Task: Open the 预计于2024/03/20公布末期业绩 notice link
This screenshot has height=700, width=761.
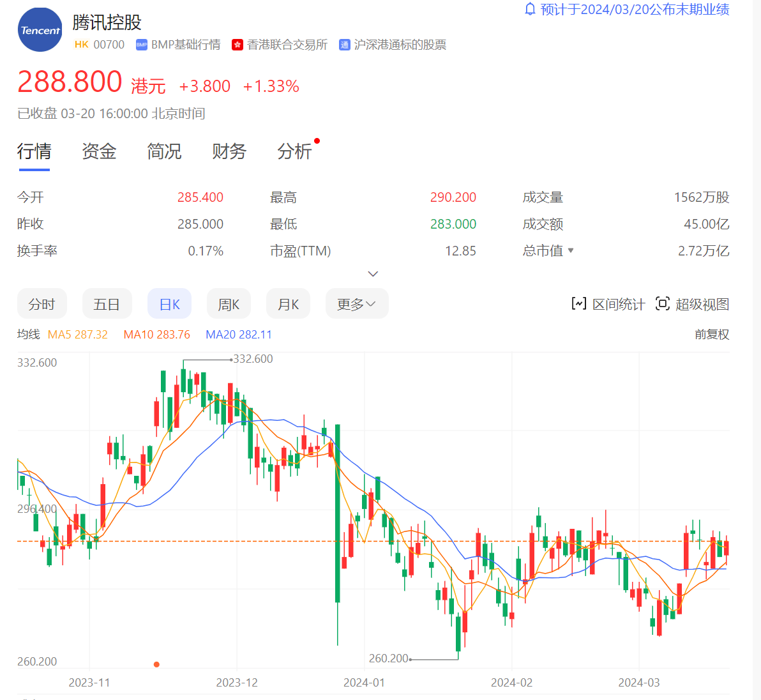Action: pyautogui.click(x=635, y=10)
